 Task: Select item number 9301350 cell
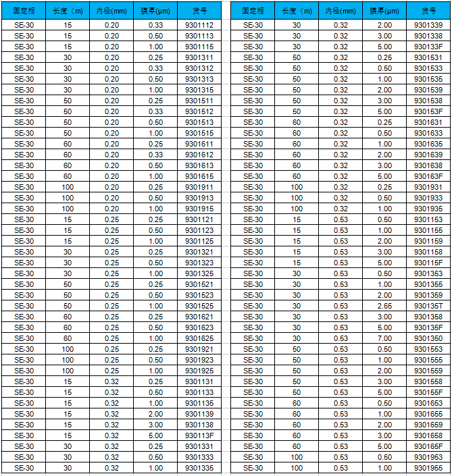(428, 338)
